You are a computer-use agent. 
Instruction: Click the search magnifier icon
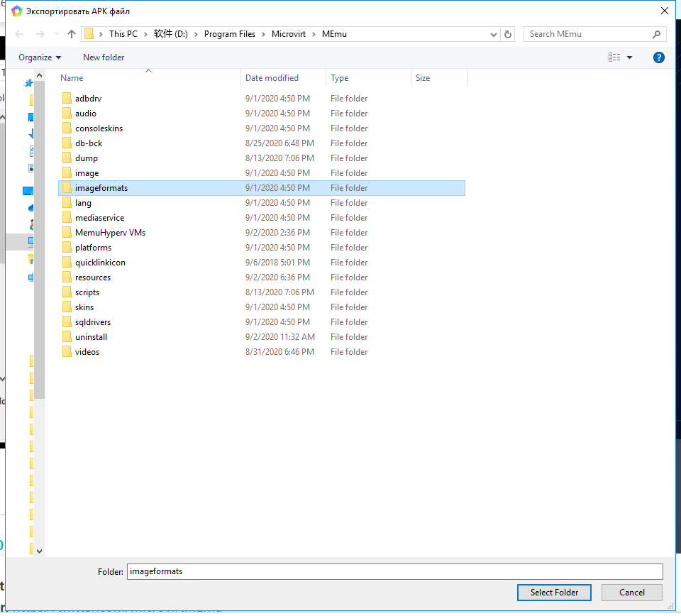point(656,34)
